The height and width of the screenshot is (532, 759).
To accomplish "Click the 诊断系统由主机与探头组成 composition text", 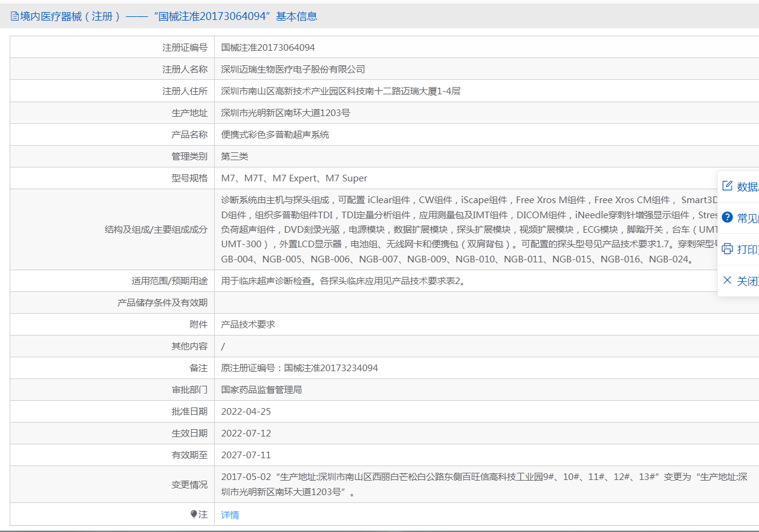I will [469, 230].
